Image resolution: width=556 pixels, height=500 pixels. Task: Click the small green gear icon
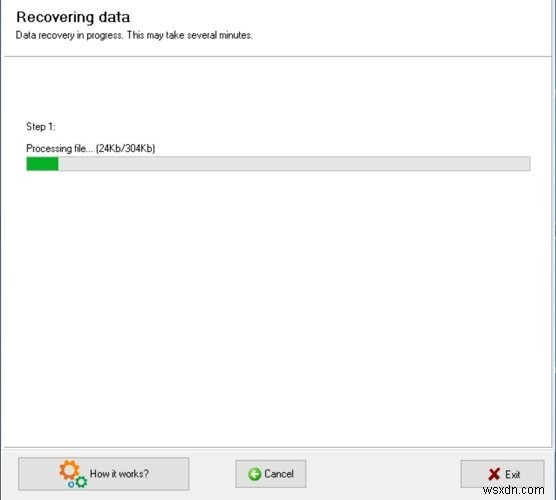[x=81, y=482]
